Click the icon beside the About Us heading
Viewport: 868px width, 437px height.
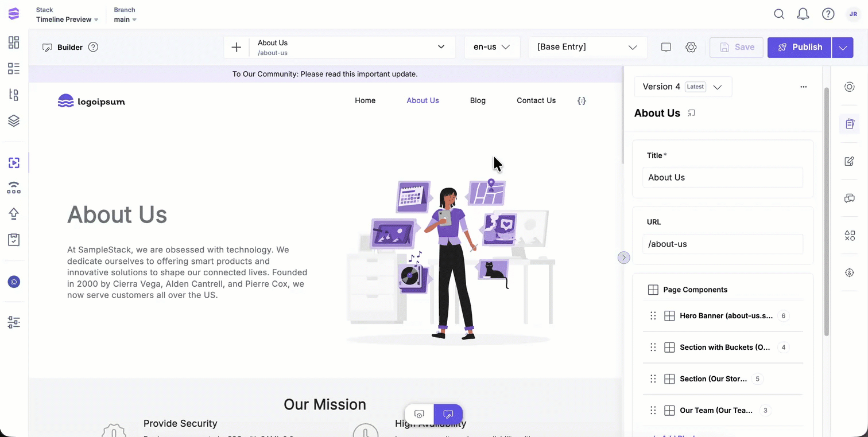click(692, 113)
